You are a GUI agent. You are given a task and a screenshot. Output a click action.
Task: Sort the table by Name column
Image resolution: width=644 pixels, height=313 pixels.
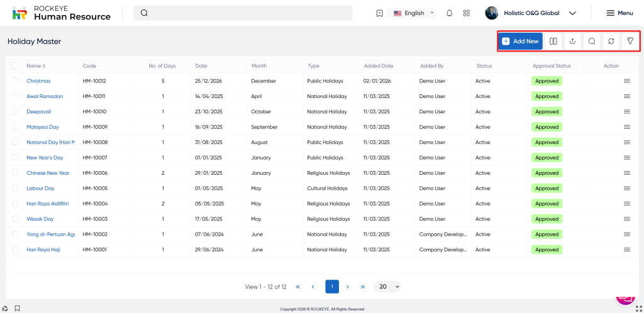[x=36, y=66]
